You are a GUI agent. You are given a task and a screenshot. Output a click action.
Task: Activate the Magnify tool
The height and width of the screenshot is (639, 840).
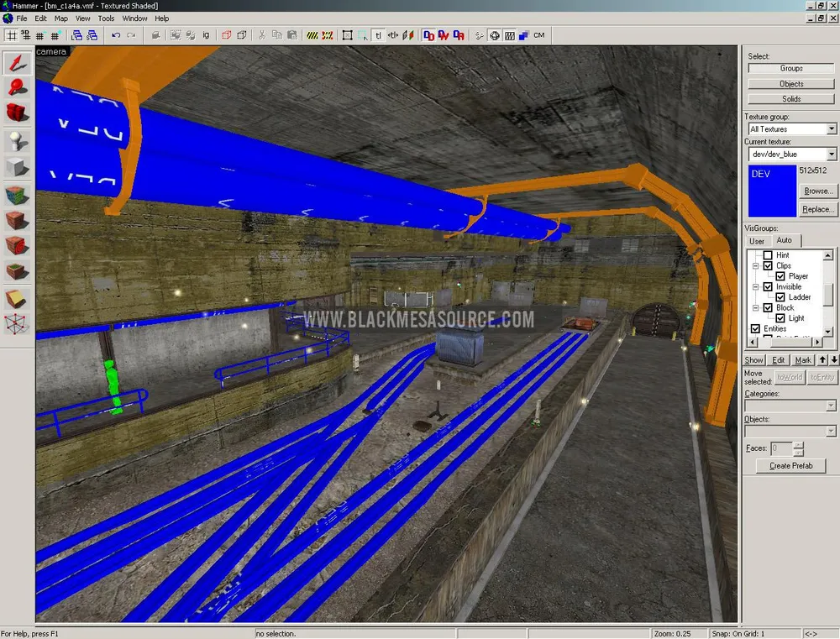(18, 87)
